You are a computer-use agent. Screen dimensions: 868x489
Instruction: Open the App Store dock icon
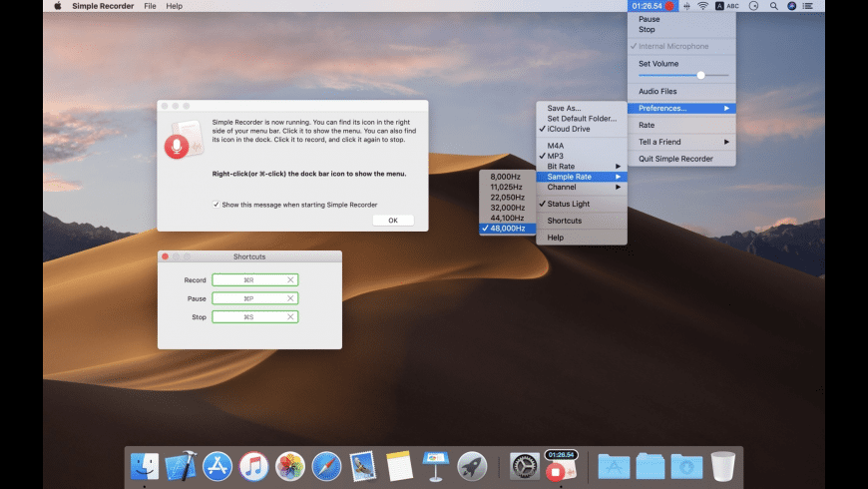217,466
